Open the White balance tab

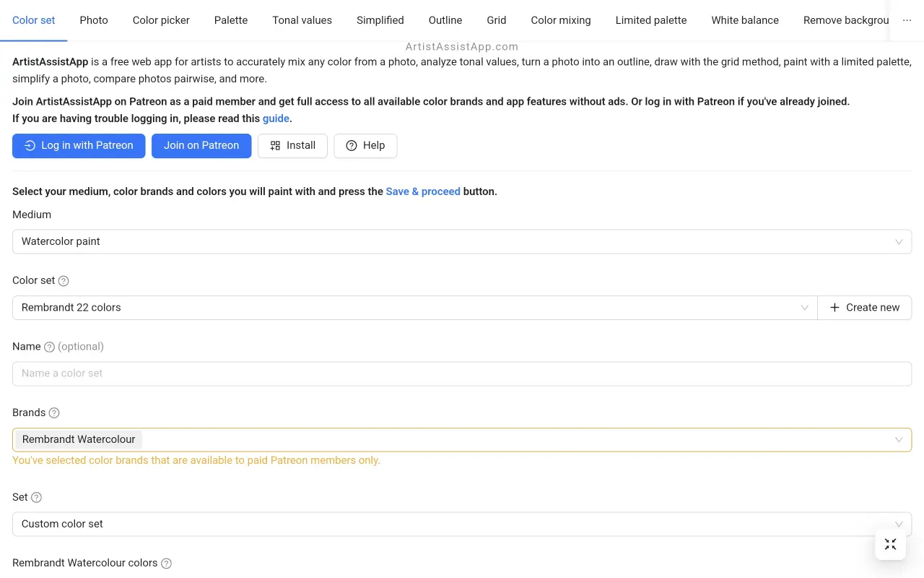tap(745, 20)
